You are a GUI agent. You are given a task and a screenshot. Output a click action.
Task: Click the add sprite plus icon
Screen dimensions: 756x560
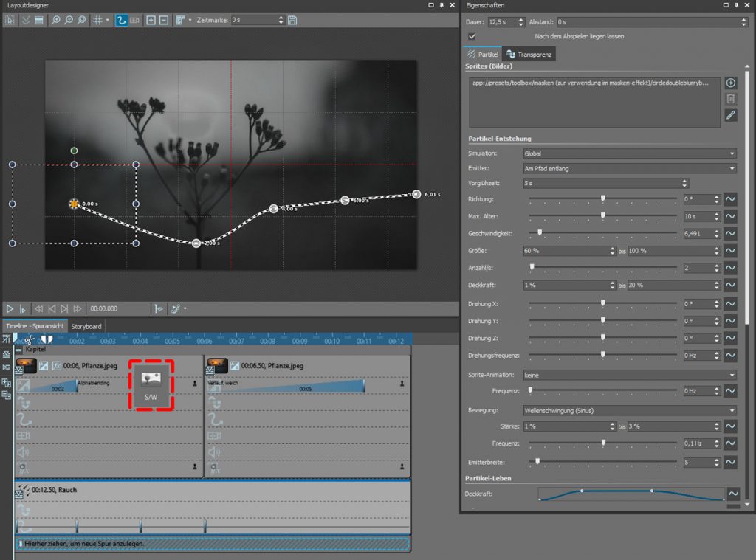[731, 83]
